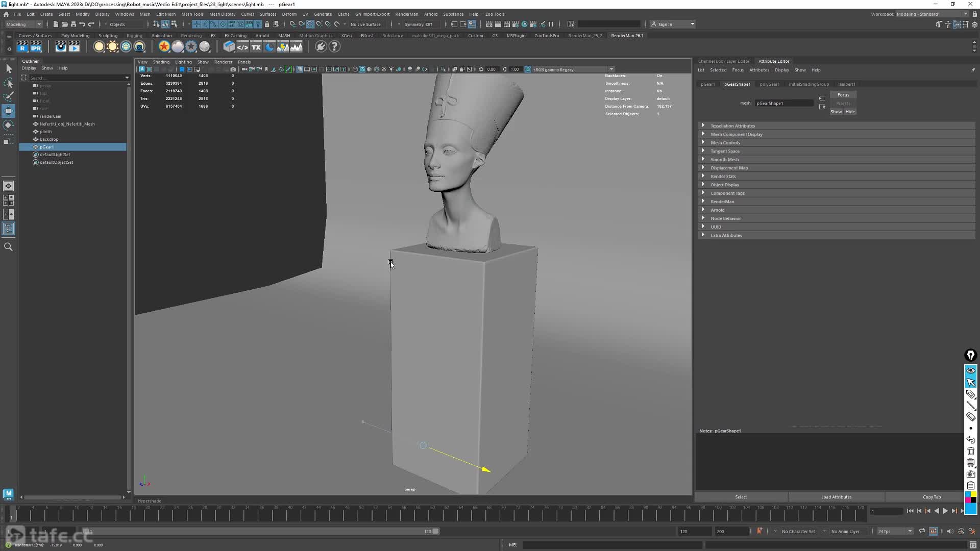Undo the last action from status line

82,24
